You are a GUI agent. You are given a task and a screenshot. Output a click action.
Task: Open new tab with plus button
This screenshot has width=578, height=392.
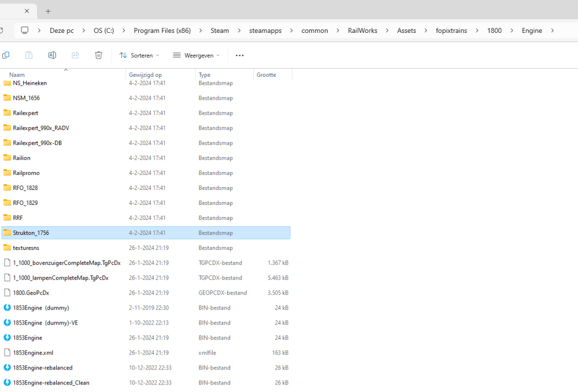click(48, 11)
